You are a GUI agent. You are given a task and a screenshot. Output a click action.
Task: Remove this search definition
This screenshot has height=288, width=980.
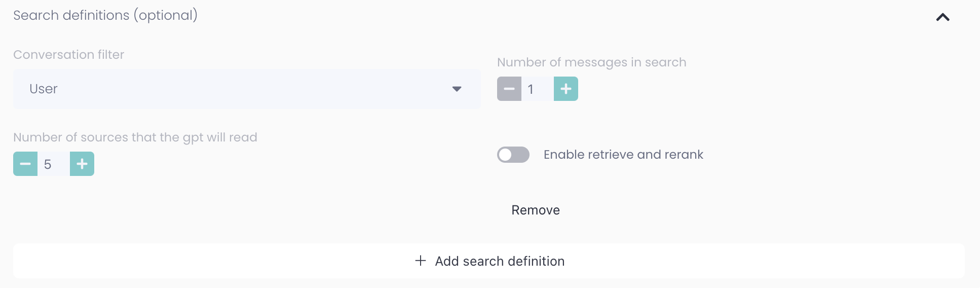536,210
